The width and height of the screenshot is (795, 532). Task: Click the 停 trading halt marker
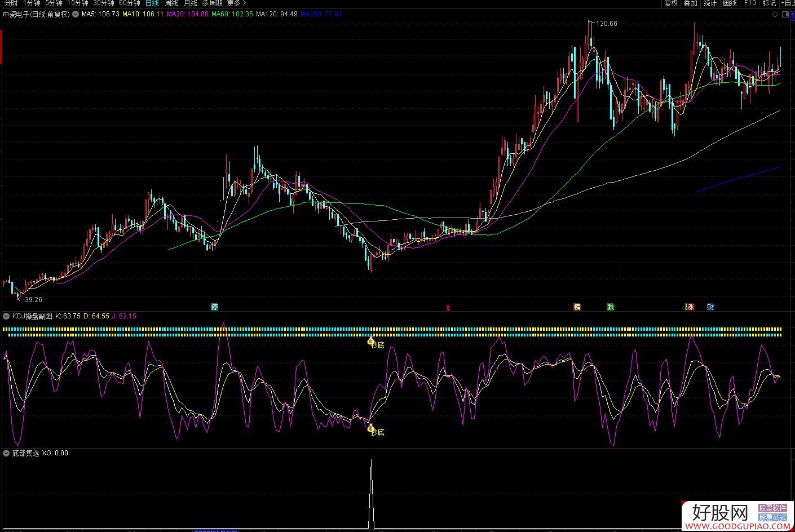point(214,307)
